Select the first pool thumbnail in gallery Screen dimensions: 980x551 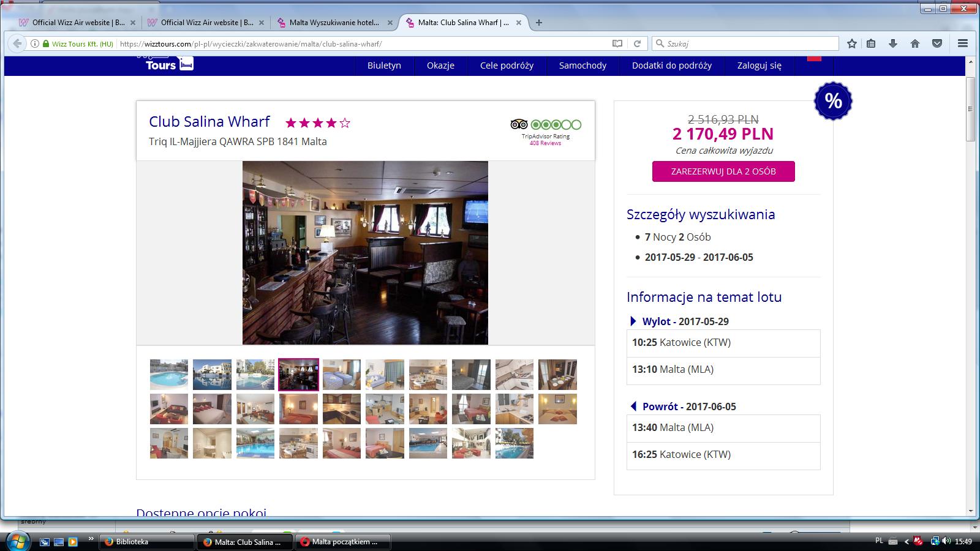[x=169, y=375]
